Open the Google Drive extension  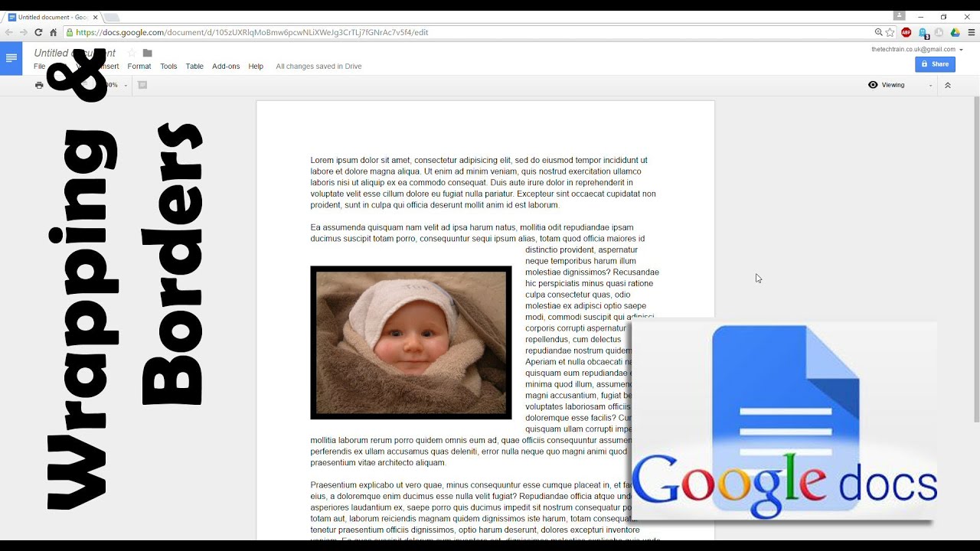955,32
